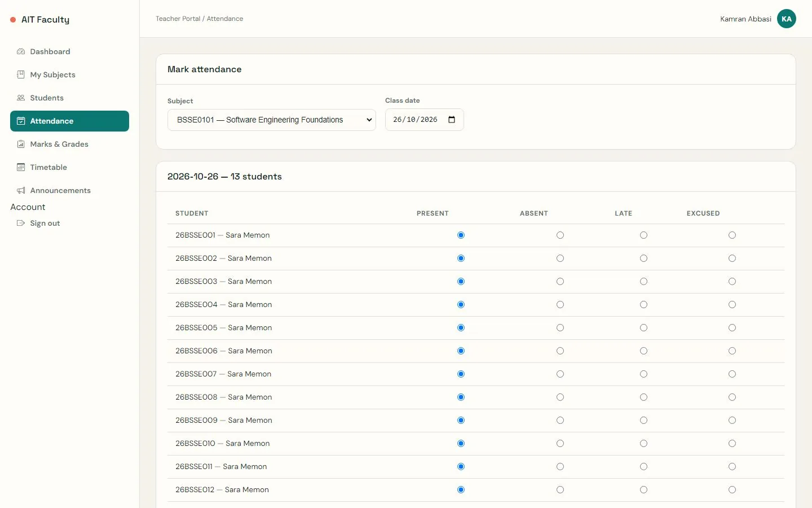The image size is (812, 508).
Task: Mark 26BSSE012 as Late
Action: pyautogui.click(x=643, y=490)
